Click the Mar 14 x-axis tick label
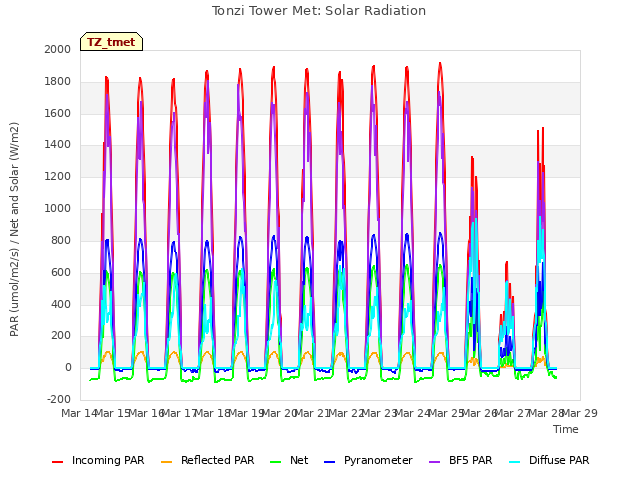This screenshot has height=480, width=640. 80,413
